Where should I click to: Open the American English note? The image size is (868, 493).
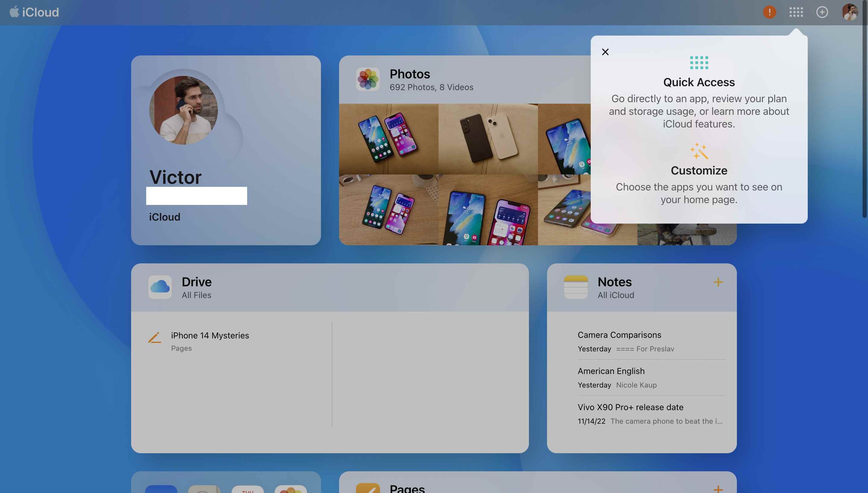pyautogui.click(x=651, y=378)
